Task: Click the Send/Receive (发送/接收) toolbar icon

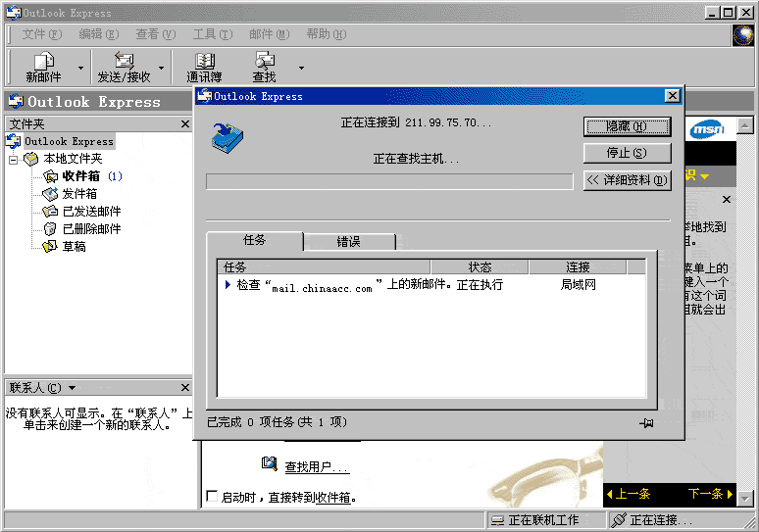Action: [x=124, y=68]
